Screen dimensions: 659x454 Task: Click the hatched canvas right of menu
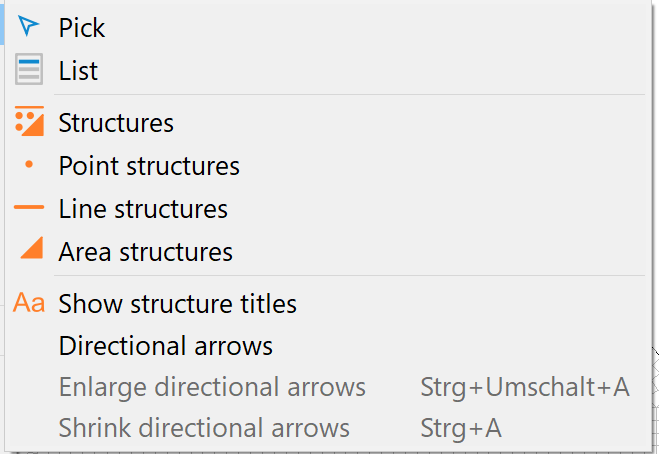coord(656,399)
